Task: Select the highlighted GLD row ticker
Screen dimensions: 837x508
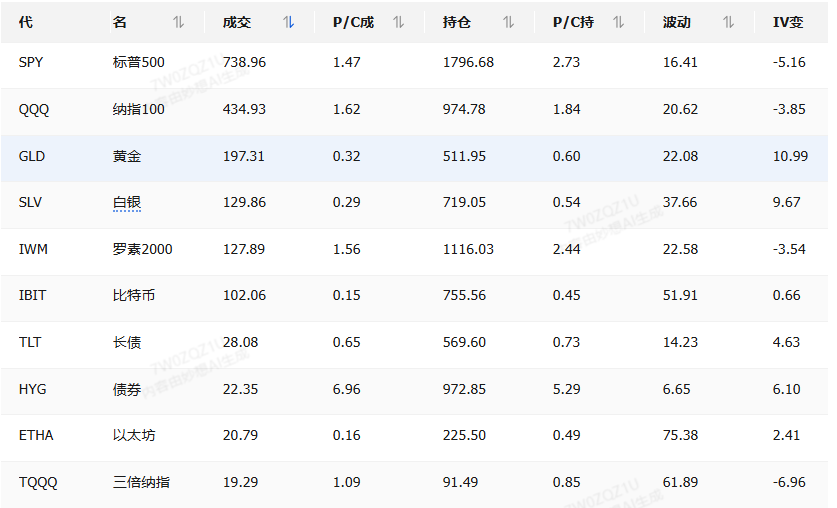Action: click(x=32, y=156)
